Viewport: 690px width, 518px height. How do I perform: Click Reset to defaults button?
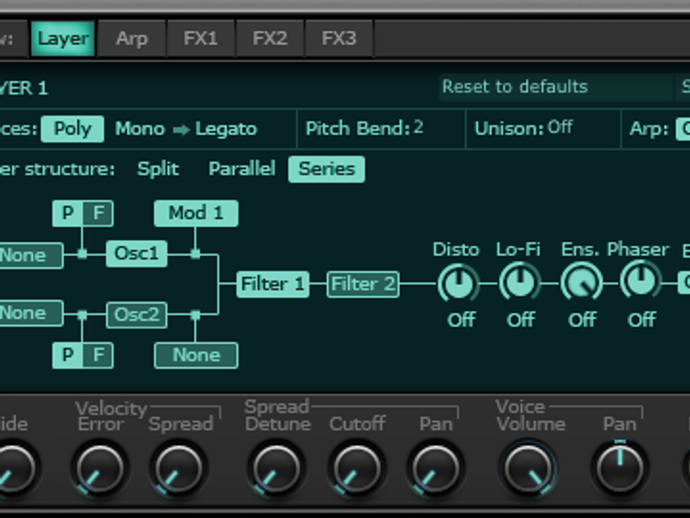point(556,87)
